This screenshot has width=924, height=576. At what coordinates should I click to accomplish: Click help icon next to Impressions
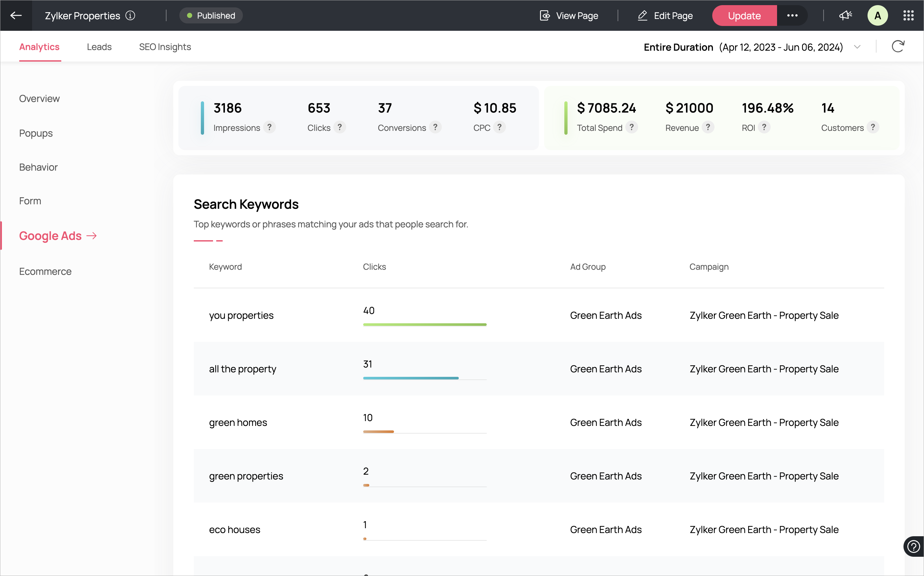point(269,127)
